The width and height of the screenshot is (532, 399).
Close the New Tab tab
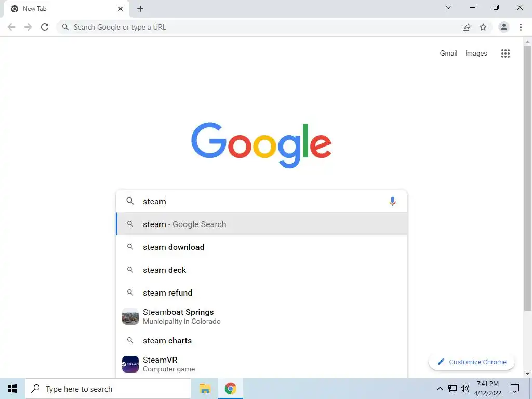121,9
